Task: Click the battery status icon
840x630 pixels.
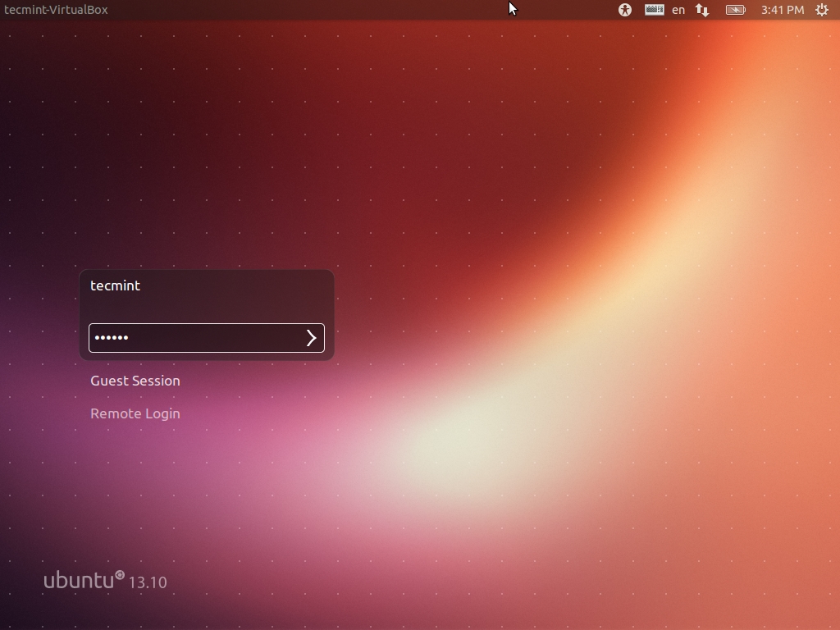Action: coord(735,10)
